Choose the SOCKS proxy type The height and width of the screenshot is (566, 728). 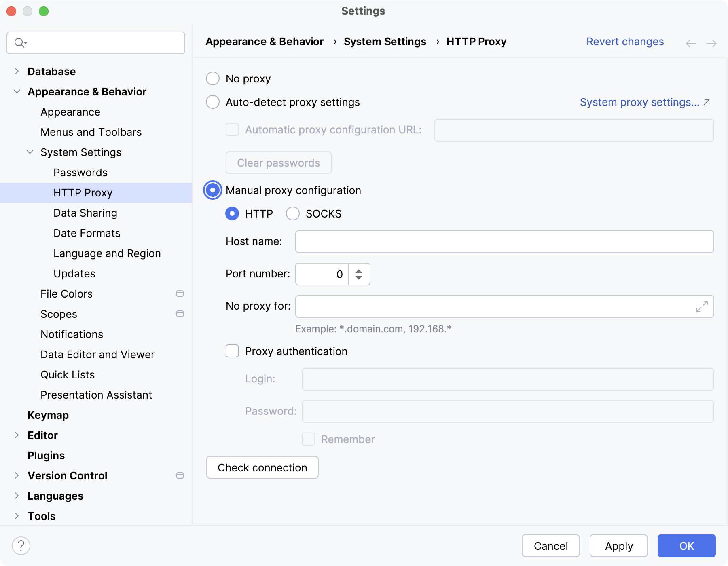click(x=293, y=213)
